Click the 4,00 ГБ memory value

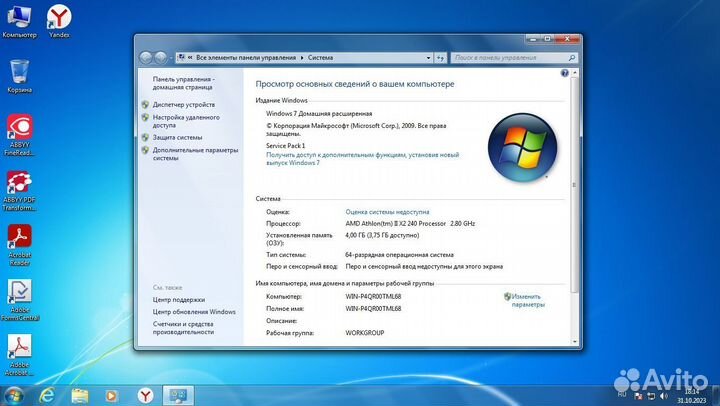click(382, 235)
